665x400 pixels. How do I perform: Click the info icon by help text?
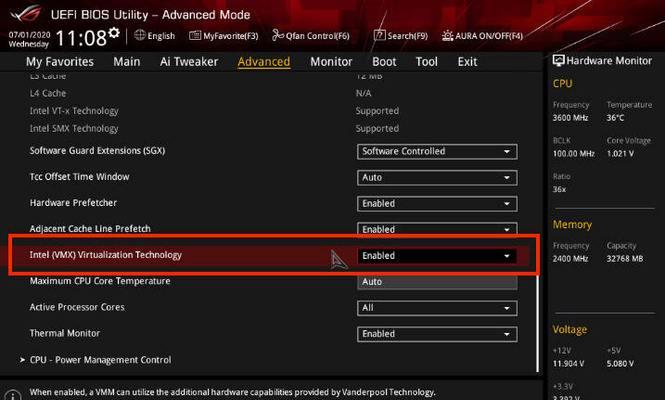[x=13, y=395]
